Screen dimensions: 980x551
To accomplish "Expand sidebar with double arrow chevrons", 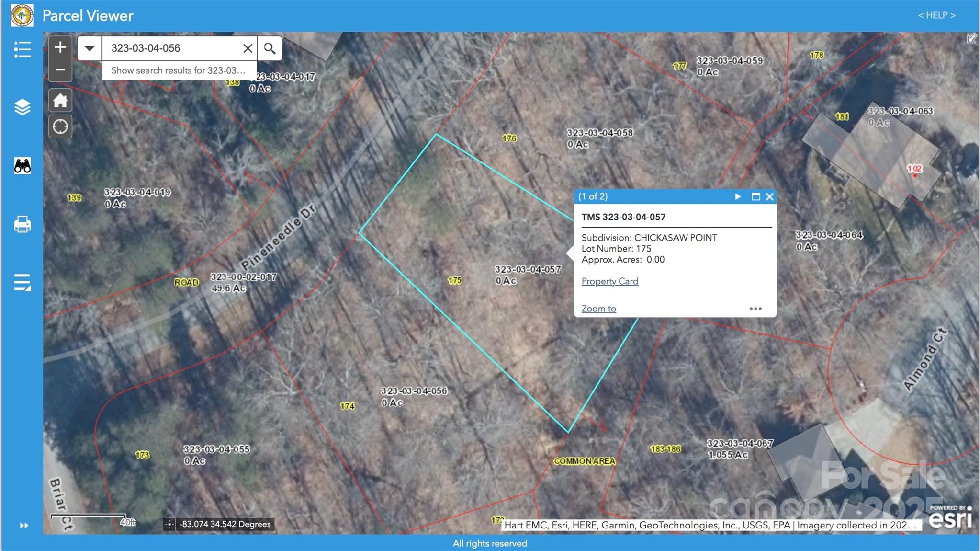I will point(24,526).
